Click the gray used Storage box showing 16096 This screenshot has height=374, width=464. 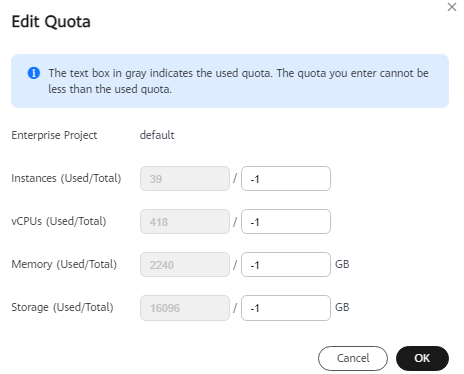point(185,308)
